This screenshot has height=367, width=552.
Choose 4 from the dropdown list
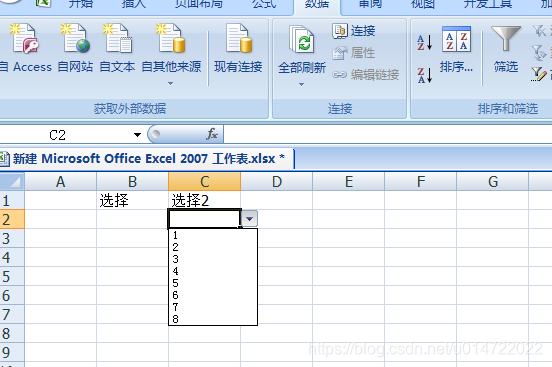coord(213,271)
